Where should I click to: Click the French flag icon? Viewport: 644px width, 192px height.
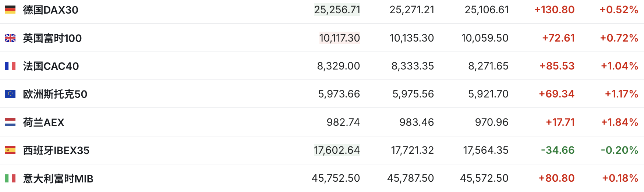(10, 66)
